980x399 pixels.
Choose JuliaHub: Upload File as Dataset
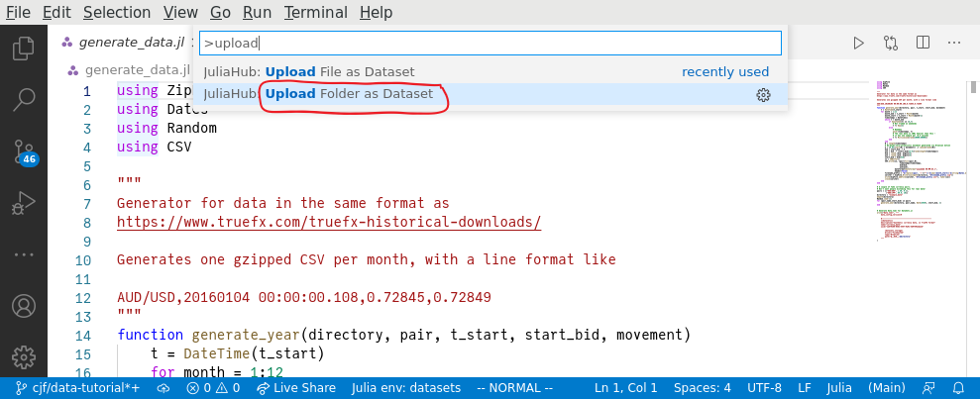pyautogui.click(x=490, y=72)
